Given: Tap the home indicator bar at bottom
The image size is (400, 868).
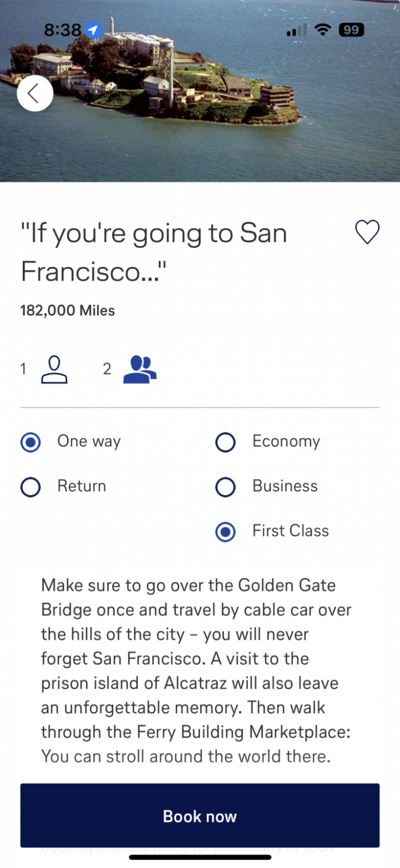Looking at the screenshot, I should 200,857.
